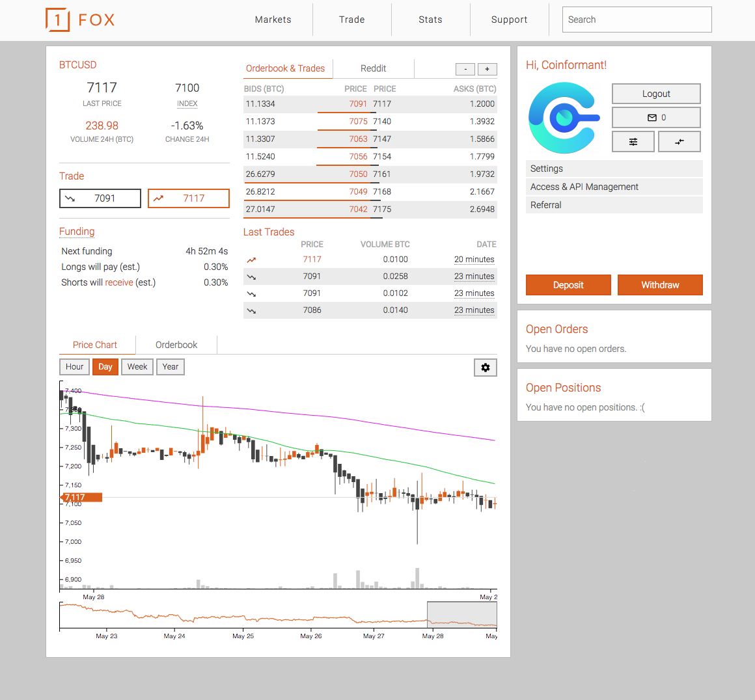This screenshot has height=700, width=755.
Task: Click the Coinformant avatar image
Action: [564, 118]
